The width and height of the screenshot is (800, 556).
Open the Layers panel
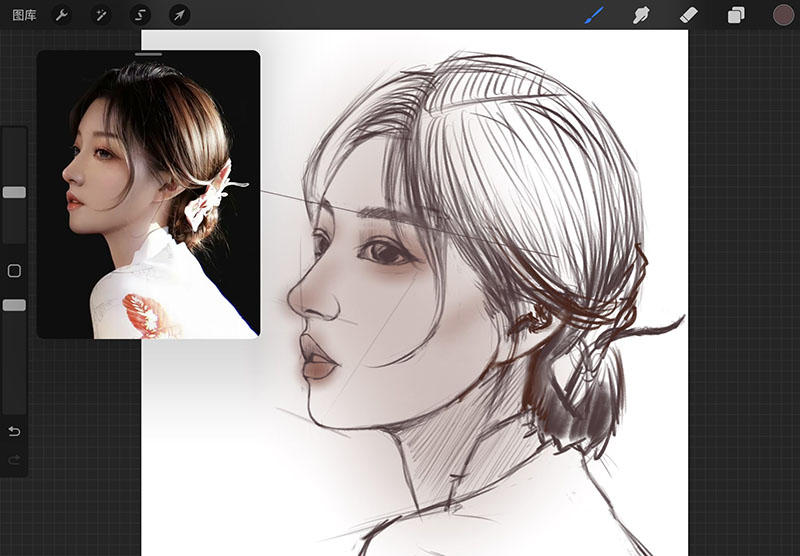coord(736,15)
